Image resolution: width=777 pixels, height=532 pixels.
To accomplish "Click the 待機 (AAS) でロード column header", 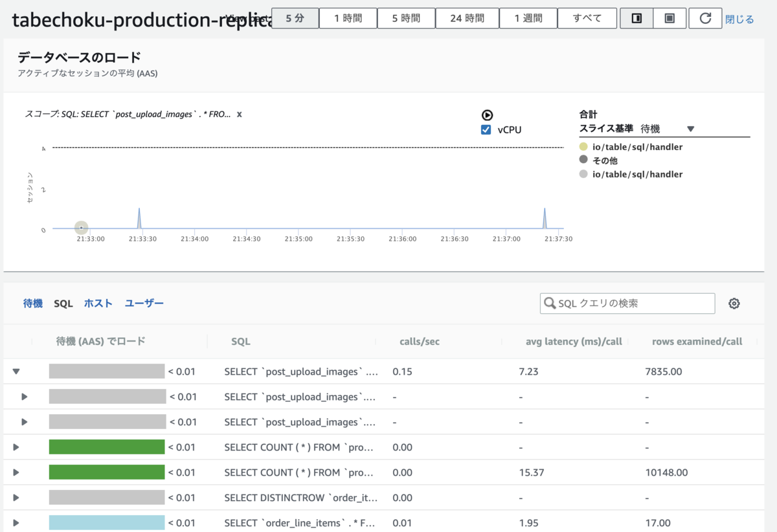I will click(100, 341).
